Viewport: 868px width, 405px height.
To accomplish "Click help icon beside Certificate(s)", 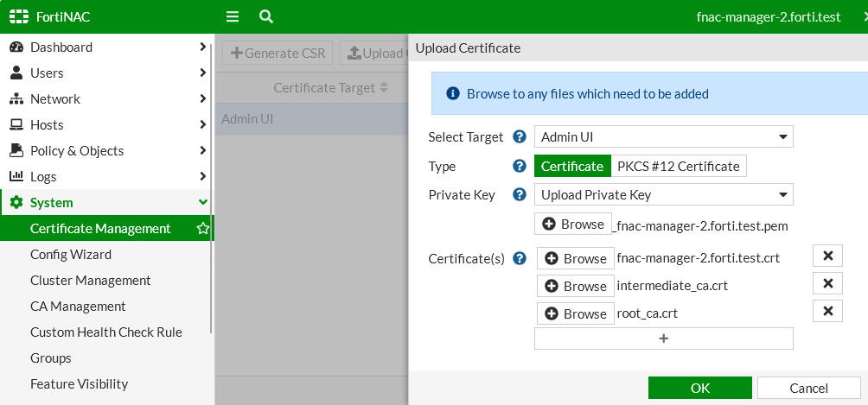I will pyautogui.click(x=520, y=258).
